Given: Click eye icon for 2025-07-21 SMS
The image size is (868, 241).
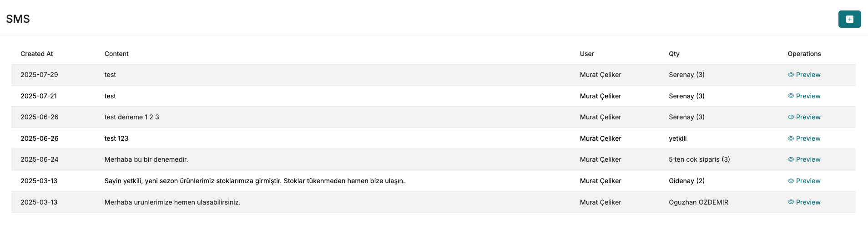Looking at the screenshot, I should click(x=791, y=96).
